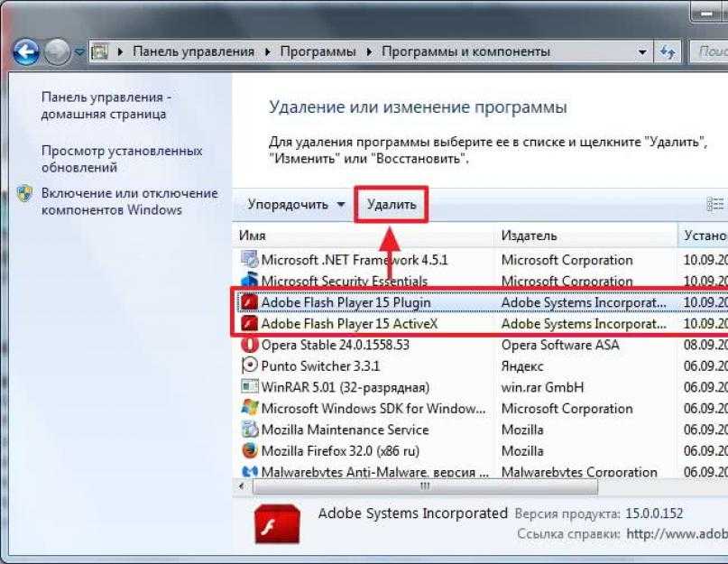Select 'Mozilla Maintenance Service' entry name
Screen dimensions: 728x564
point(345,430)
